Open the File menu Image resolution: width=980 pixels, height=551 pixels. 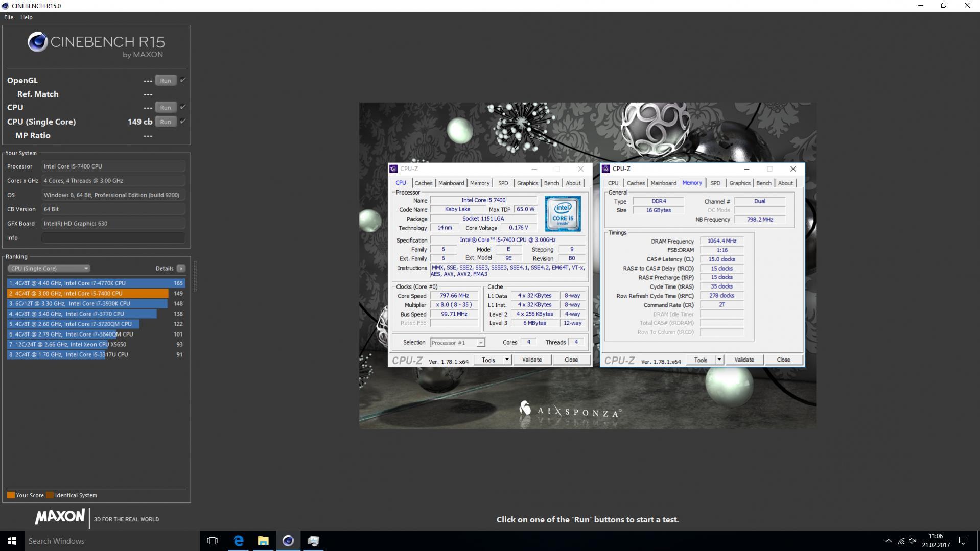[x=9, y=17]
